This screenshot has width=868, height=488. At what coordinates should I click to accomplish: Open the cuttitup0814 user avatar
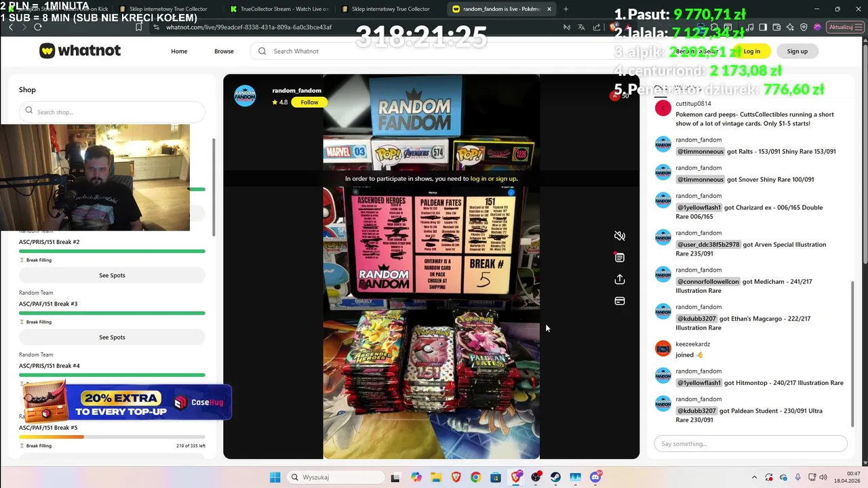tap(663, 108)
